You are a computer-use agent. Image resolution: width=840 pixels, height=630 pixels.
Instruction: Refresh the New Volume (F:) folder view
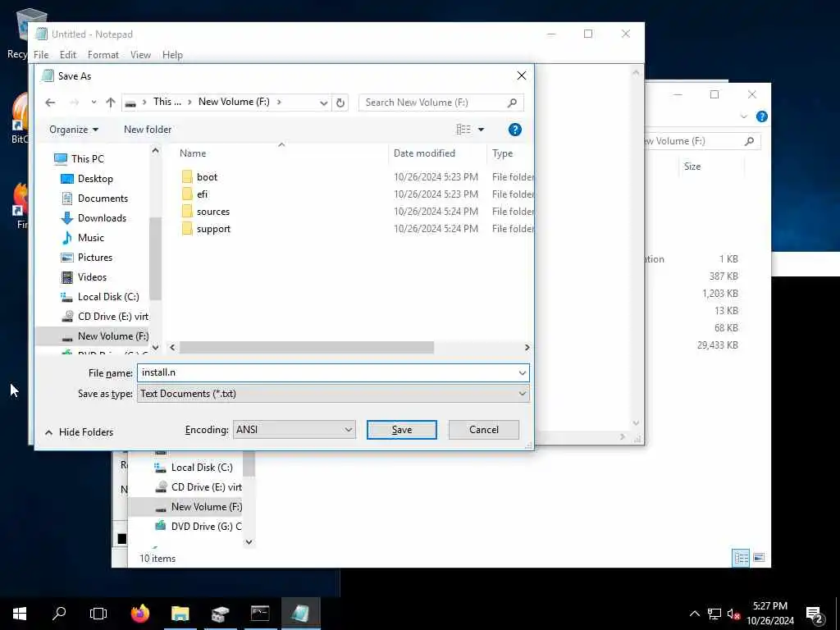[x=340, y=103]
